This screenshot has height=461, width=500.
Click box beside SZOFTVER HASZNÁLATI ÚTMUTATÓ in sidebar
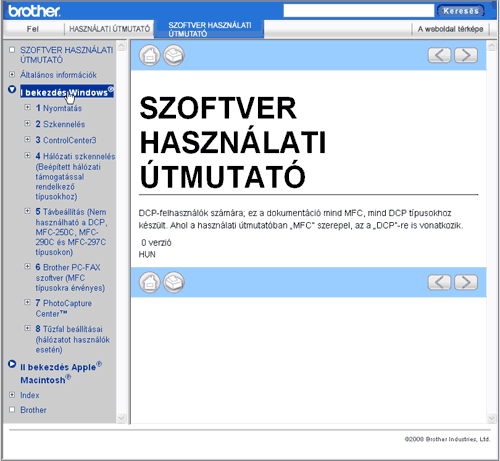pos(12,50)
